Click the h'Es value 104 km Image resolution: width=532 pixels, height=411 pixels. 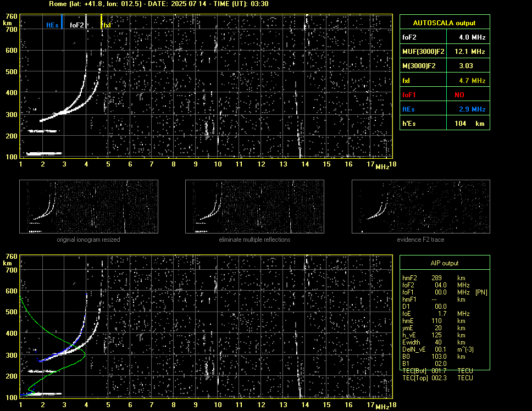pos(469,124)
